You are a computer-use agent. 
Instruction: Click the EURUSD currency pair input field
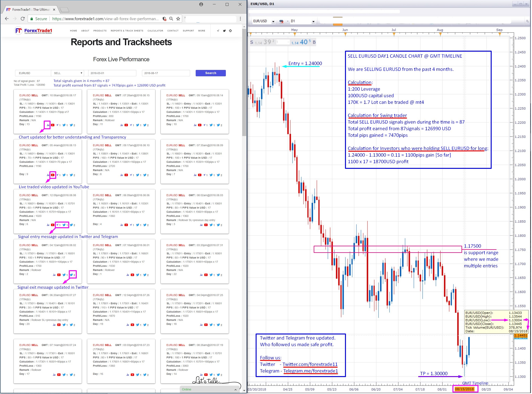[x=33, y=73]
